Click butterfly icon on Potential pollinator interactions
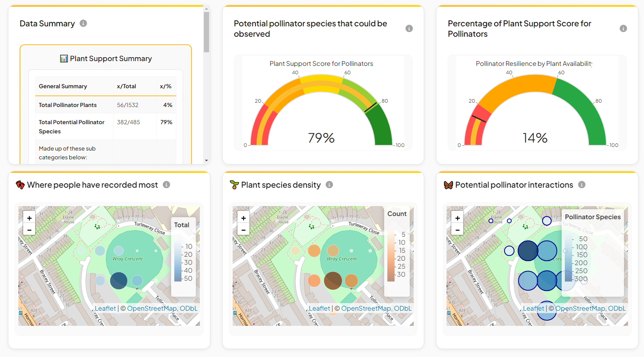 [x=449, y=185]
